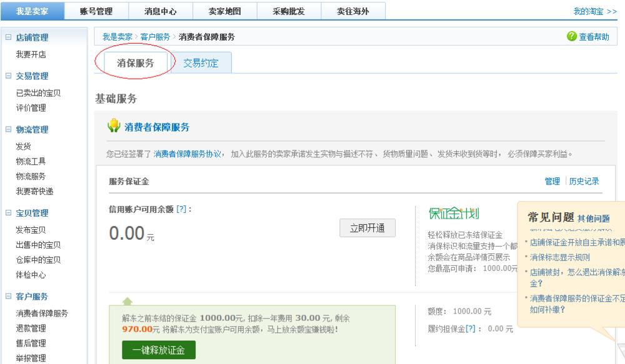Viewport: 625px width, 364px height.
Task: Switch to the 交易约定 tab
Action: (x=201, y=62)
